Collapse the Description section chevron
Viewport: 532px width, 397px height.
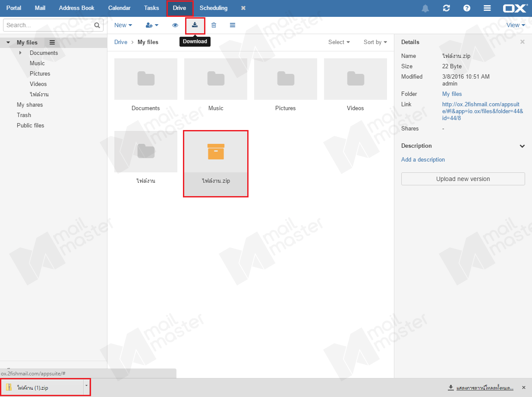coord(522,146)
